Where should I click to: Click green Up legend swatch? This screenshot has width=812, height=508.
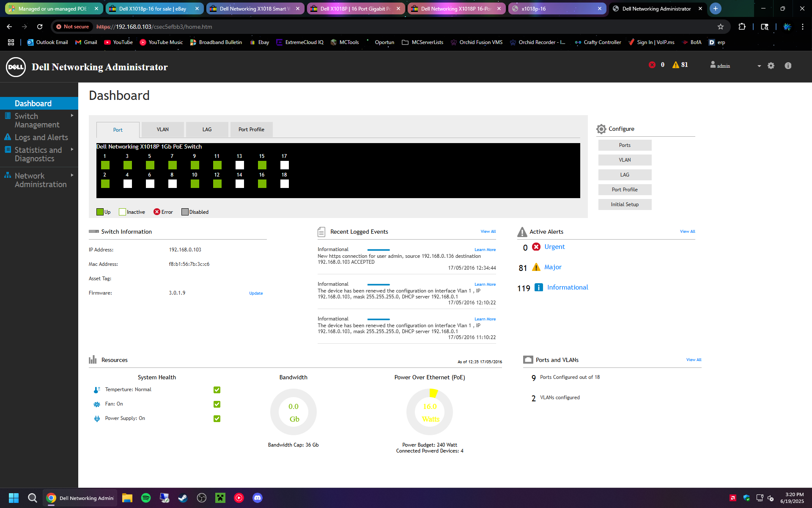tap(100, 212)
